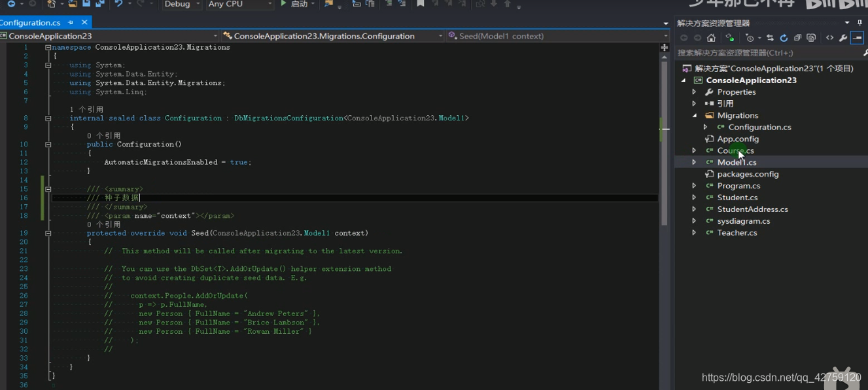Toggle pin on Configuration.cs tab

tap(71, 22)
